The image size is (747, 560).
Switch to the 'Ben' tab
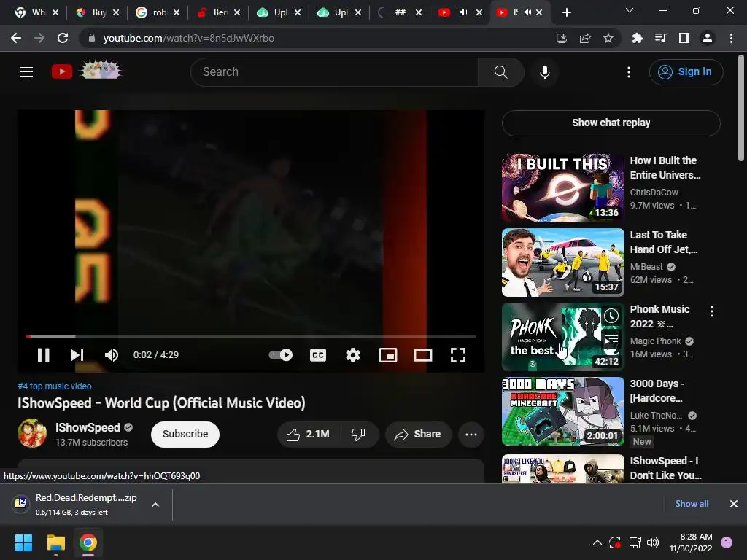(220, 12)
